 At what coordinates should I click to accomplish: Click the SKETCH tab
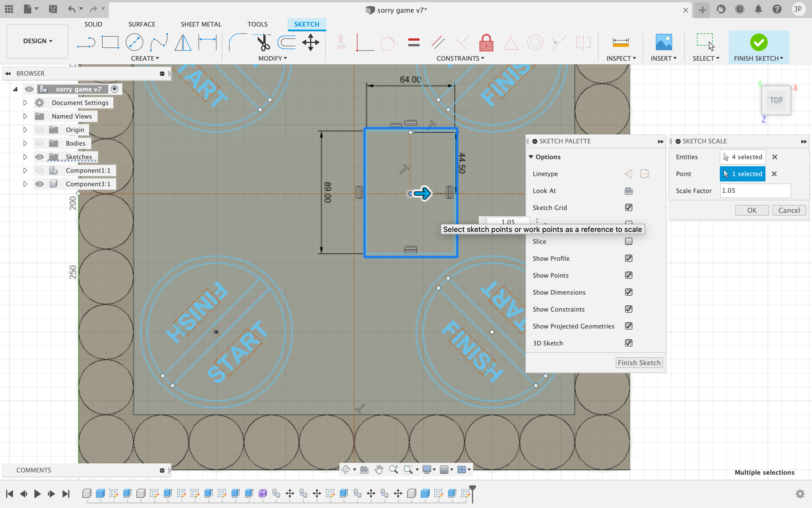pos(307,24)
